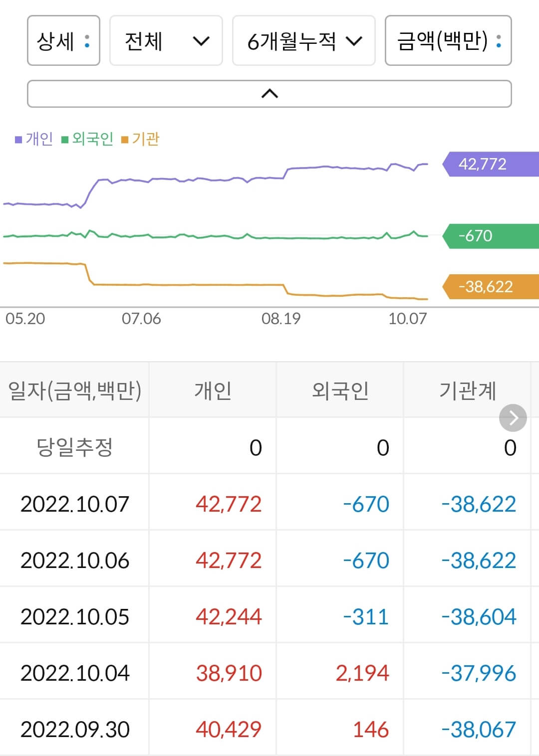Click the right-arrow icon to reveal more table columns

point(512,417)
